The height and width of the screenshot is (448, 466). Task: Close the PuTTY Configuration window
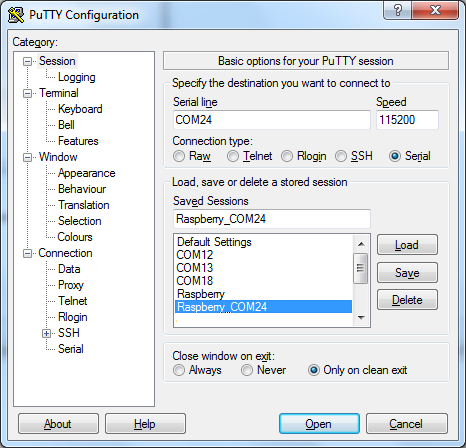pyautogui.click(x=435, y=11)
